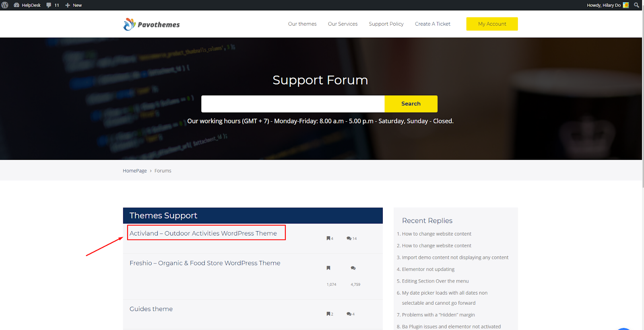Go to the Pavothemes logo homepage
The image size is (644, 330).
151,24
